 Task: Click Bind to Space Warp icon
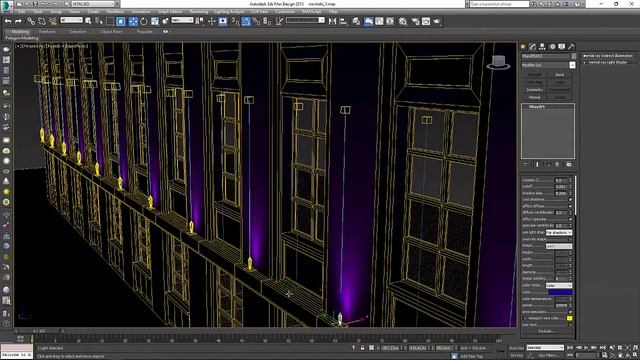52,21
